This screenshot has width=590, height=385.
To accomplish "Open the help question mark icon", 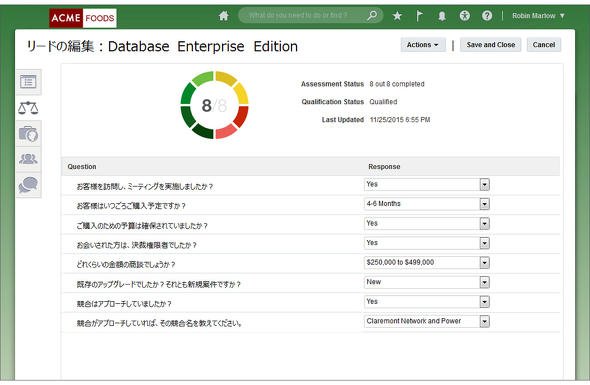I will point(487,15).
